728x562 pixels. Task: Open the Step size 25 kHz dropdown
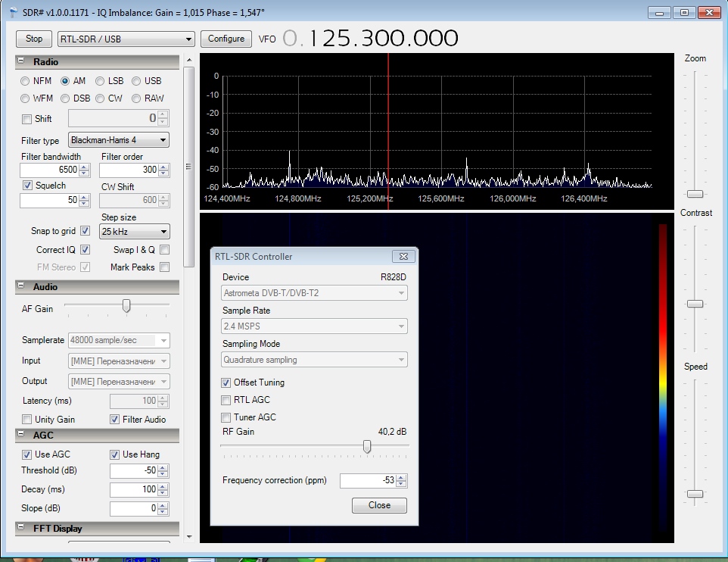tap(135, 232)
